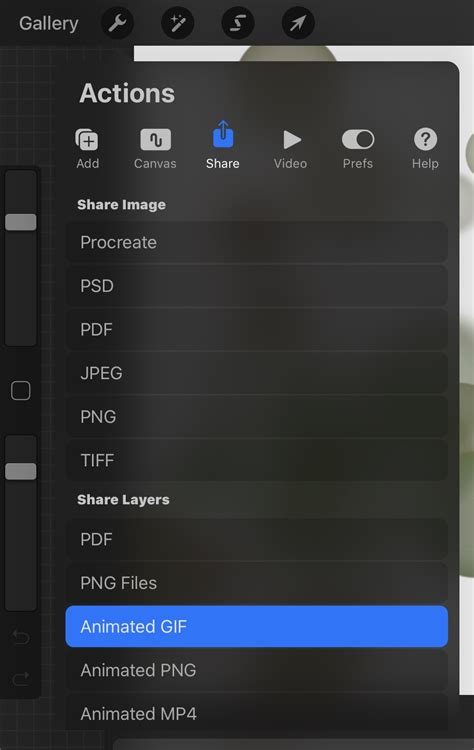Image resolution: width=474 pixels, height=750 pixels.
Task: Click the brush opacity slider handle
Action: tap(21, 471)
